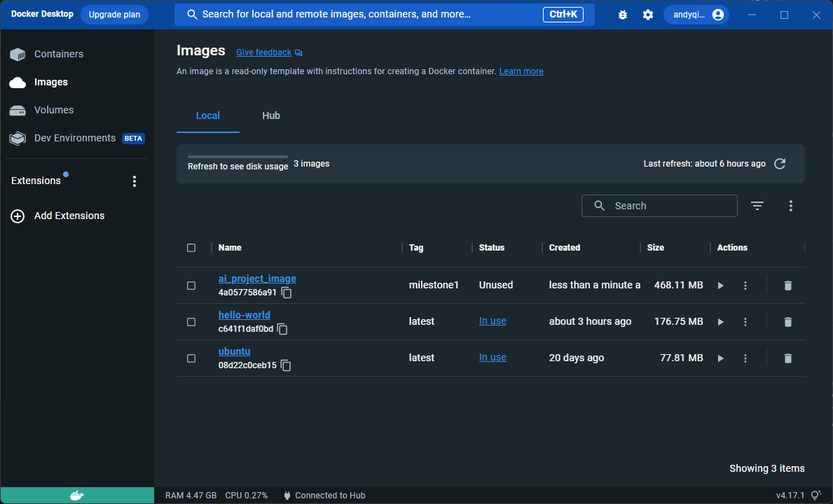This screenshot has height=504, width=833.
Task: Open the Learn more link
Action: (x=521, y=71)
